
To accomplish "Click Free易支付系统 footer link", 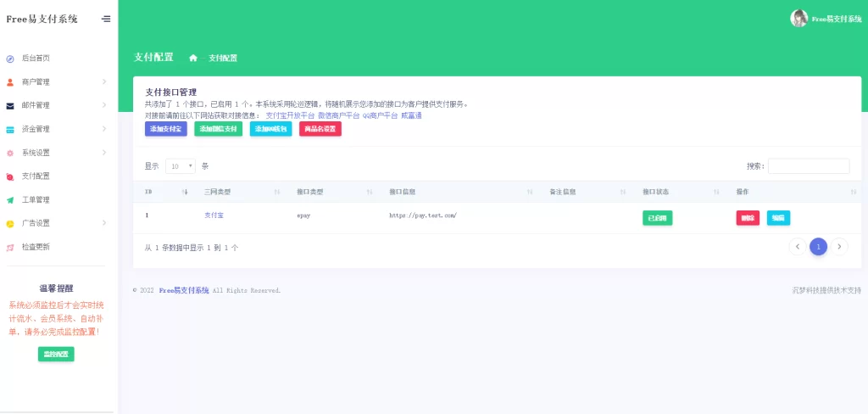I will point(184,290).
